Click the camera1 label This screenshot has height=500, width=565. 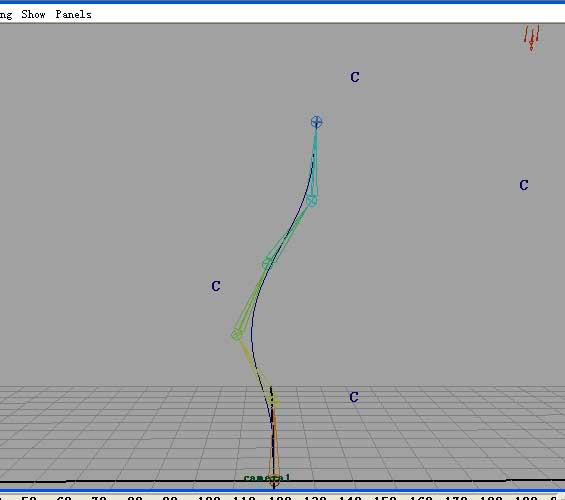[x=267, y=478]
